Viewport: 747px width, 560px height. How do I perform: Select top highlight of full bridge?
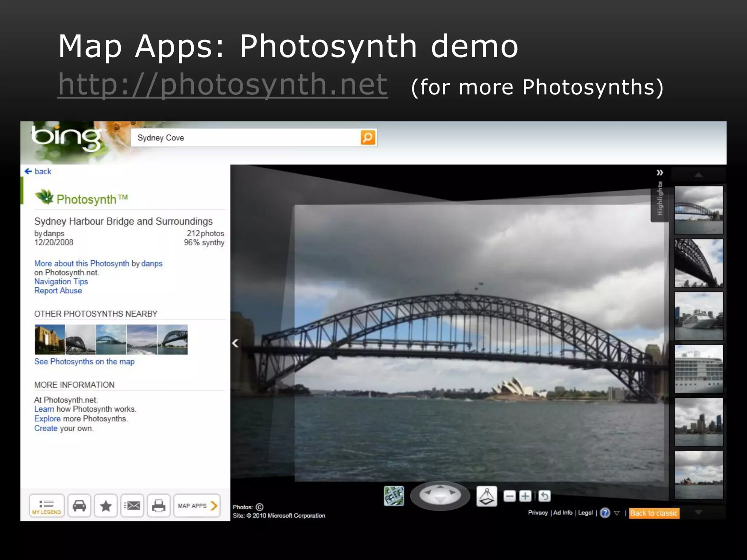point(698,210)
